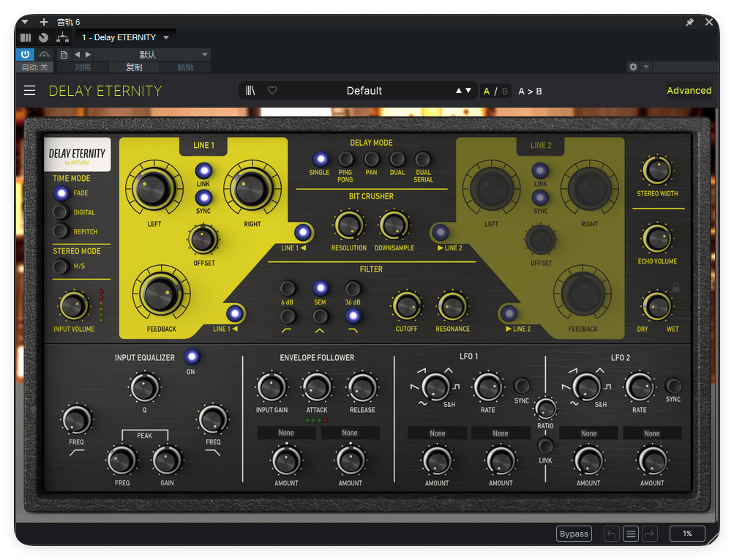734x560 pixels.
Task: Switch to LINE 2 tab
Action: 541,146
